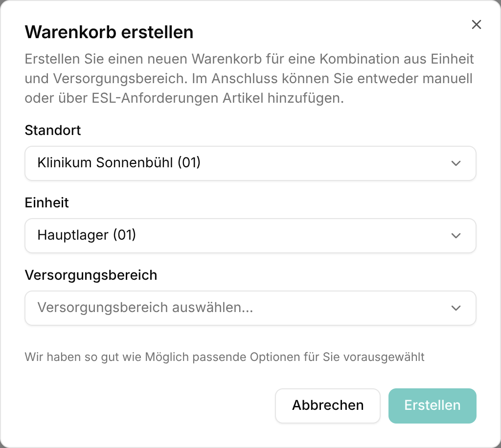Cancel cart creation via Abbrechen

click(327, 405)
